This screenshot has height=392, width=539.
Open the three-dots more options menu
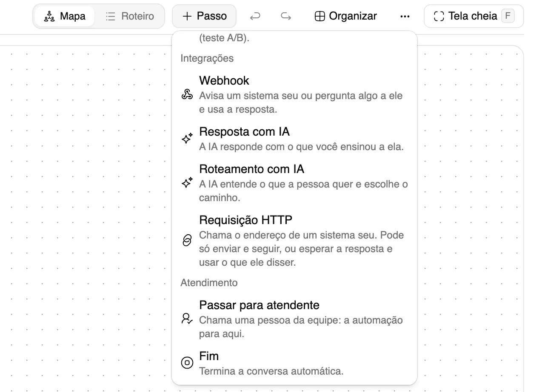tap(405, 16)
